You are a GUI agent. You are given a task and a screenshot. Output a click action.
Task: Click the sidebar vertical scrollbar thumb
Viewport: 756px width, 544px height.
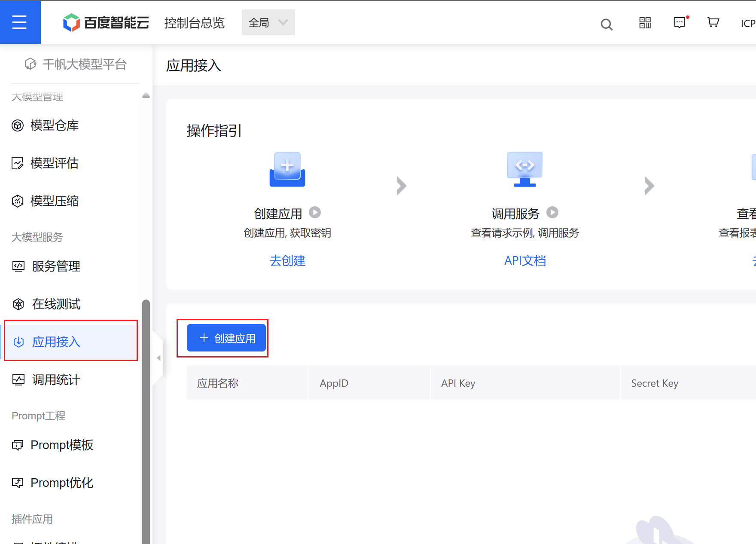(x=146, y=421)
